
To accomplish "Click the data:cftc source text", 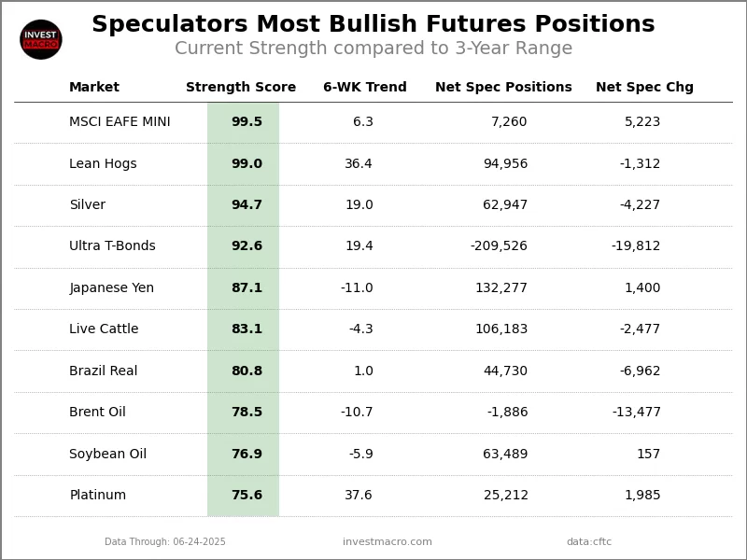I will pos(589,542).
